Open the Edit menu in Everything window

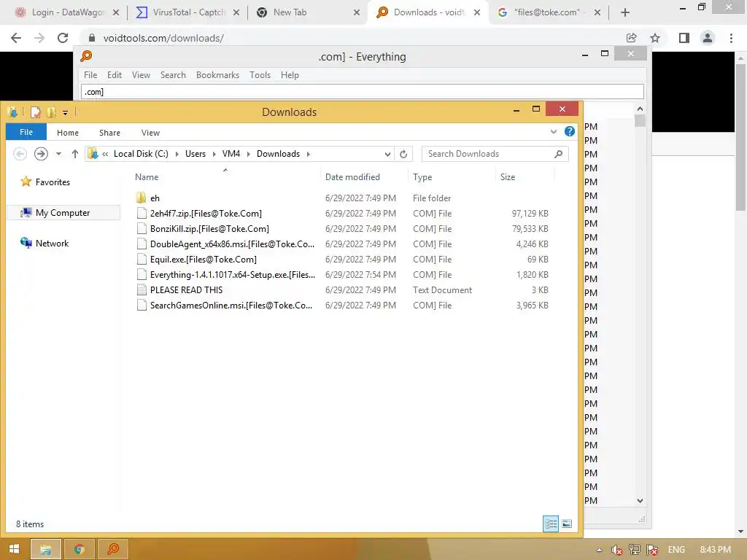click(114, 75)
